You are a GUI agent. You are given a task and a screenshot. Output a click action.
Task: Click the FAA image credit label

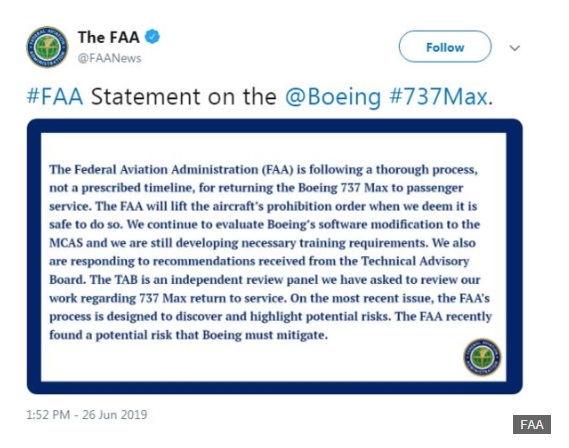pos(532,424)
